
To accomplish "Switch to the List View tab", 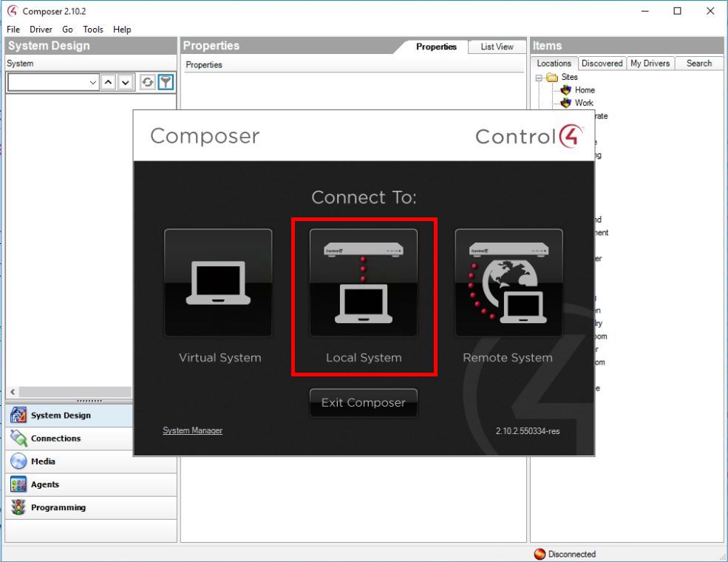I will [497, 47].
